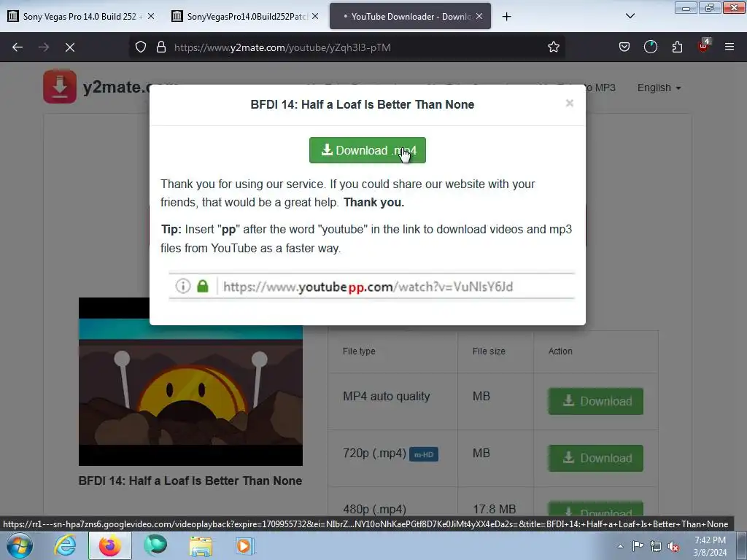Screen dimensions: 747x560
Task: Restore down the Firefox window
Action: [x=709, y=7]
